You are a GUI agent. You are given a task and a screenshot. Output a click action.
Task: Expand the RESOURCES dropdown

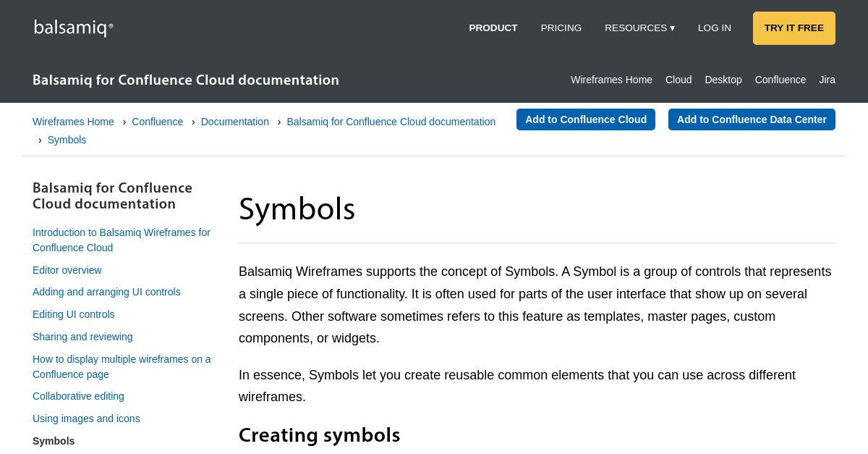click(x=639, y=28)
